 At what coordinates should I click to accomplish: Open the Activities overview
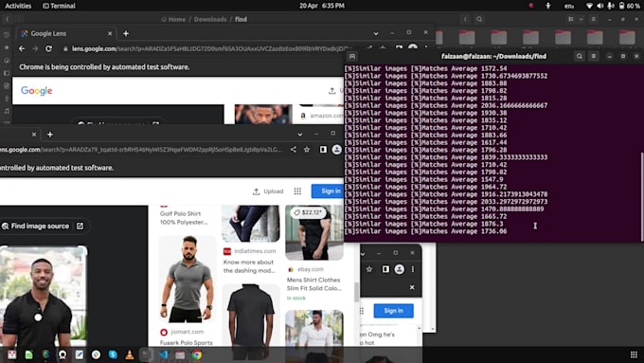[x=18, y=6]
